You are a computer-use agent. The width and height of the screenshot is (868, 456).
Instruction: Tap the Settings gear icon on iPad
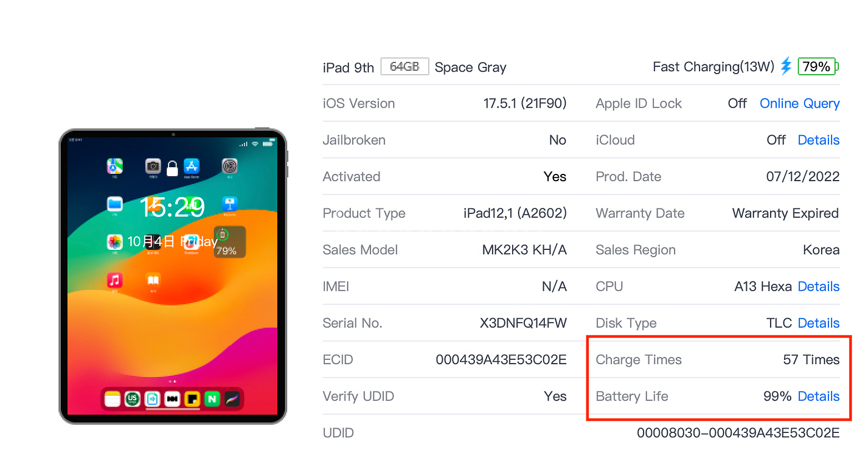click(229, 165)
